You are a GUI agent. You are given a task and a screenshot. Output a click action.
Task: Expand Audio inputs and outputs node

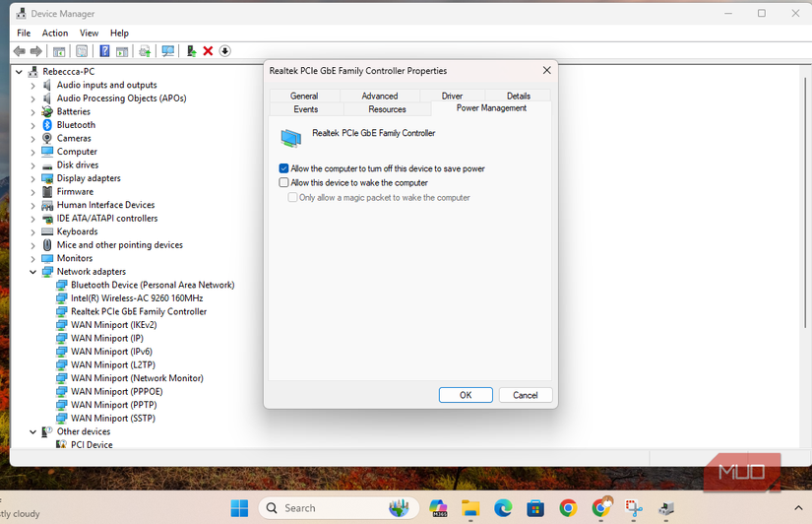pos(33,85)
